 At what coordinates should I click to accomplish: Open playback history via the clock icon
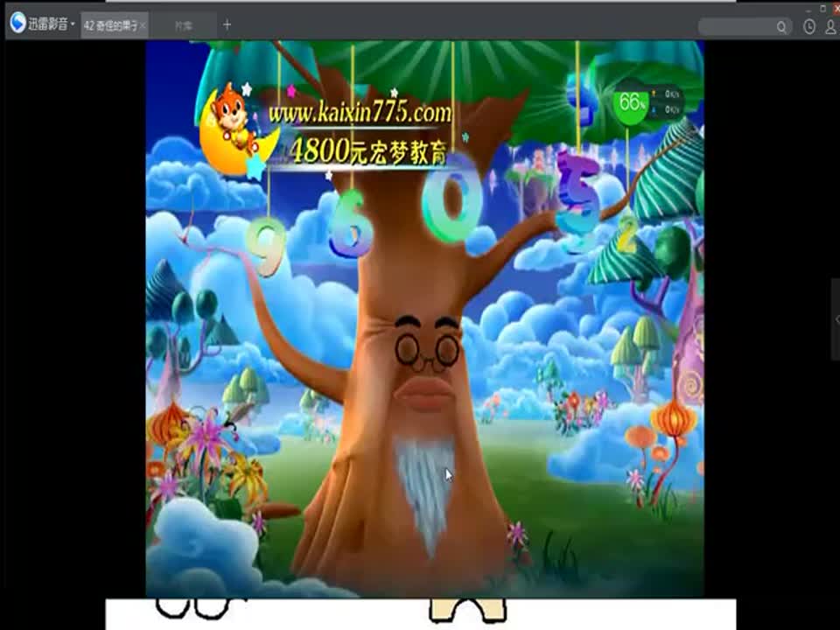click(809, 27)
